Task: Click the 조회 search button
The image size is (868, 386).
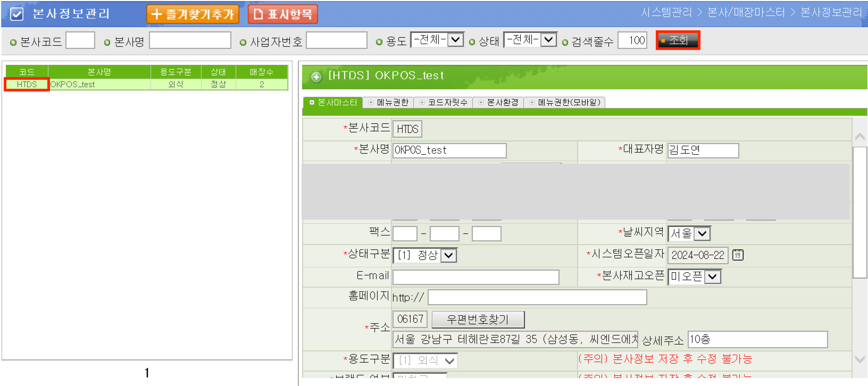Action: point(678,40)
